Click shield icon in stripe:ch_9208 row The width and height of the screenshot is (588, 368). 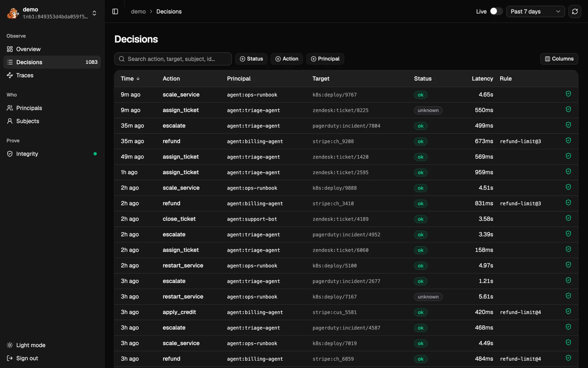click(568, 140)
